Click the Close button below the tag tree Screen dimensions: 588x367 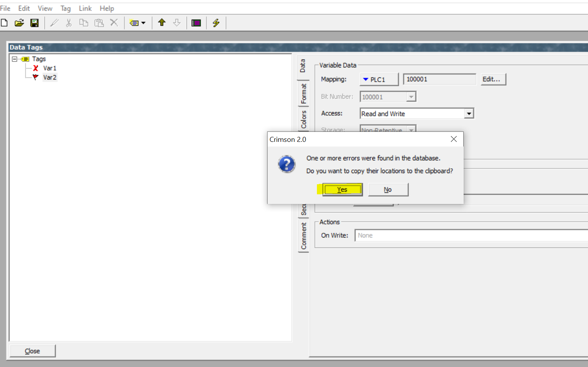32,351
